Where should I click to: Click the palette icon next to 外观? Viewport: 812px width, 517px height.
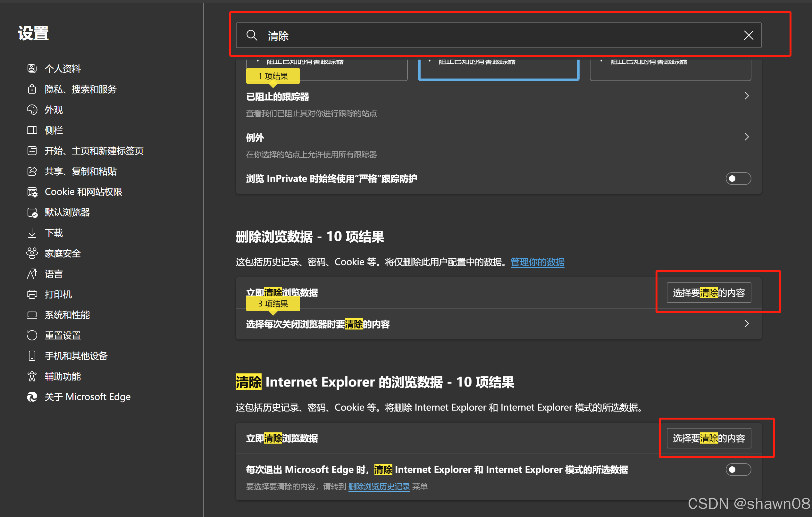32,110
